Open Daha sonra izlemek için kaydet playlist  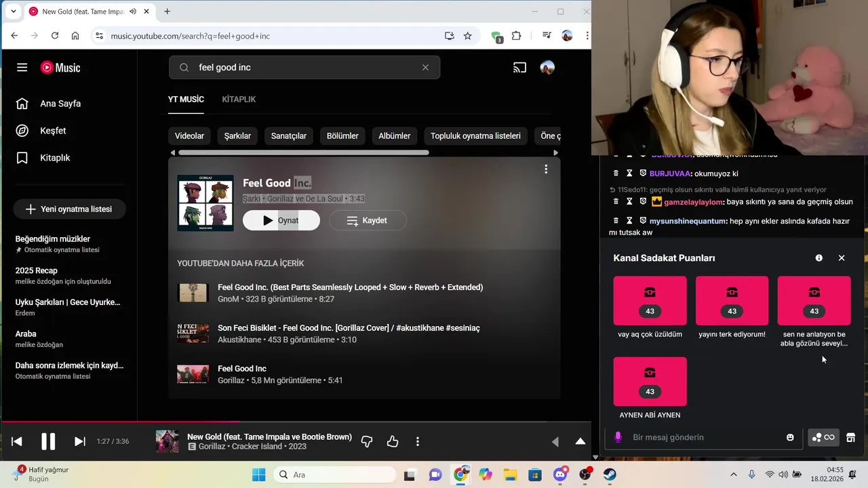point(69,370)
